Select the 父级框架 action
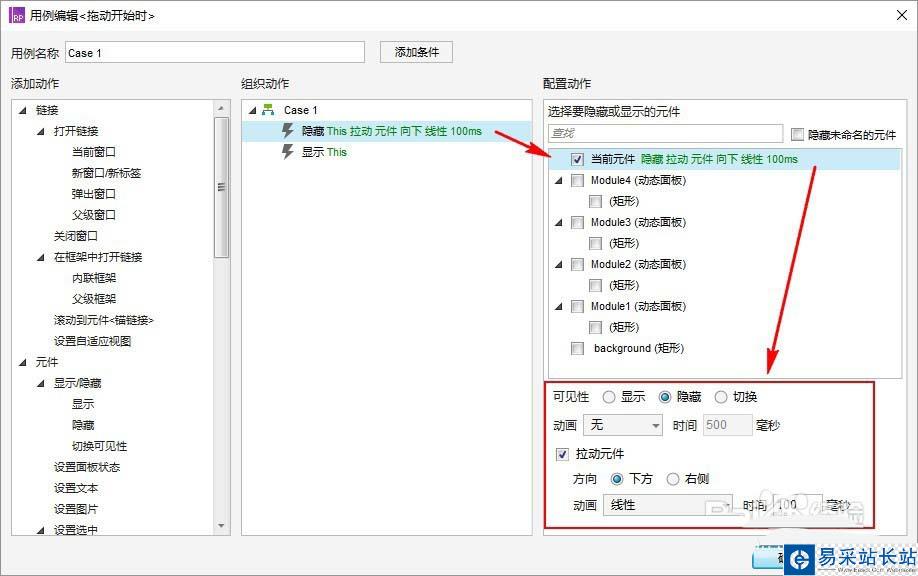This screenshot has height=576, width=918. pos(94,299)
